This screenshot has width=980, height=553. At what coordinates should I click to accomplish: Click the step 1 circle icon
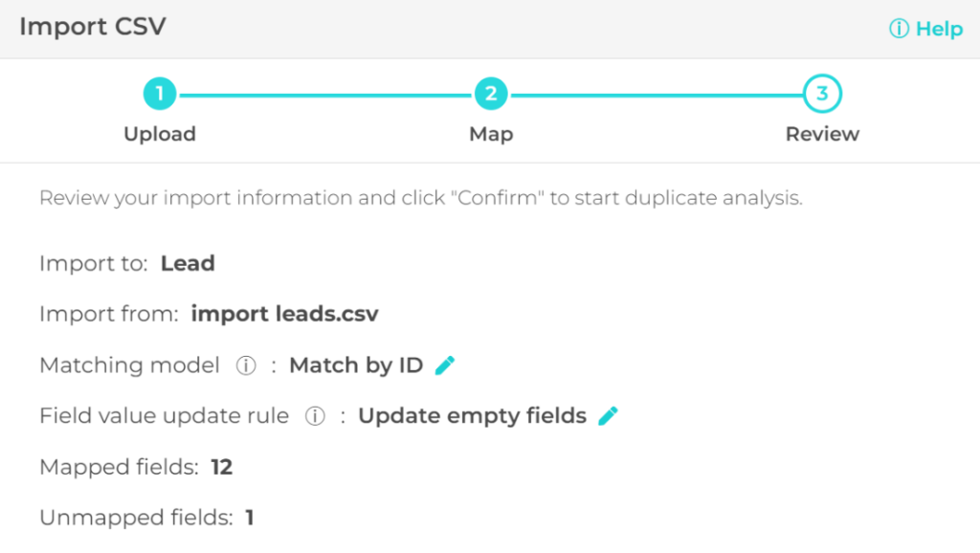[160, 94]
